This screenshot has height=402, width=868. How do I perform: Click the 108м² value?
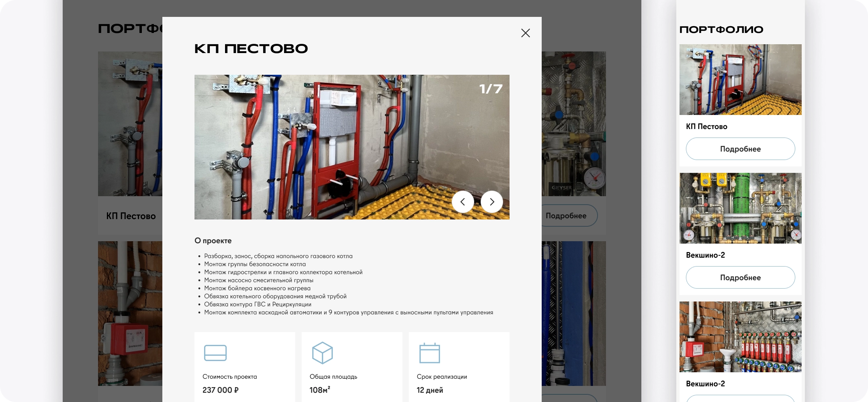coord(320,390)
